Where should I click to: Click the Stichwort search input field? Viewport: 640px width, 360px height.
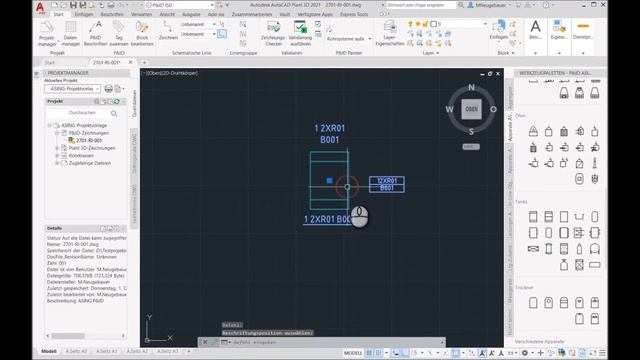[x=421, y=5]
